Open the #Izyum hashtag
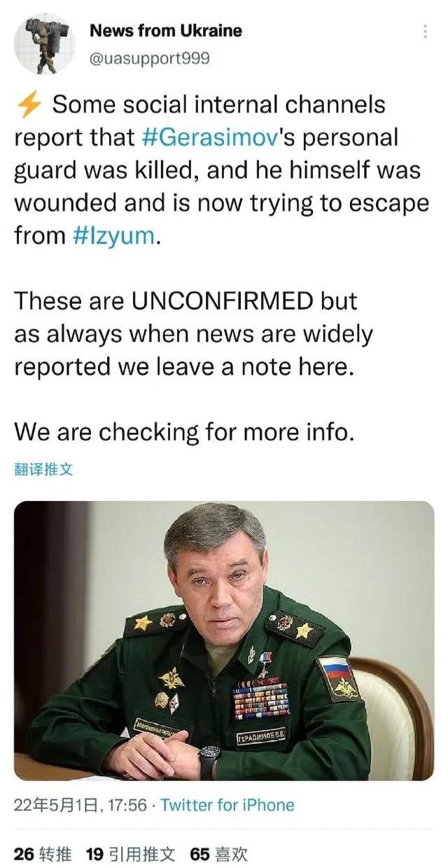Image resolution: width=448 pixels, height=868 pixels. (113, 235)
